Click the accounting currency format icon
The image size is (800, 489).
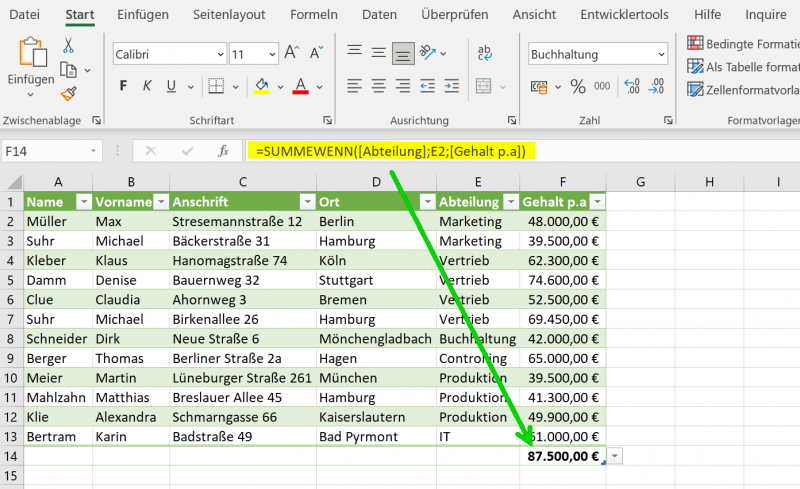(x=539, y=87)
